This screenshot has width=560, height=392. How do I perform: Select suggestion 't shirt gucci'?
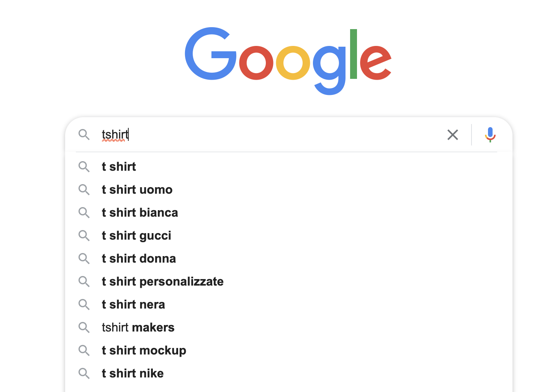pyautogui.click(x=136, y=236)
